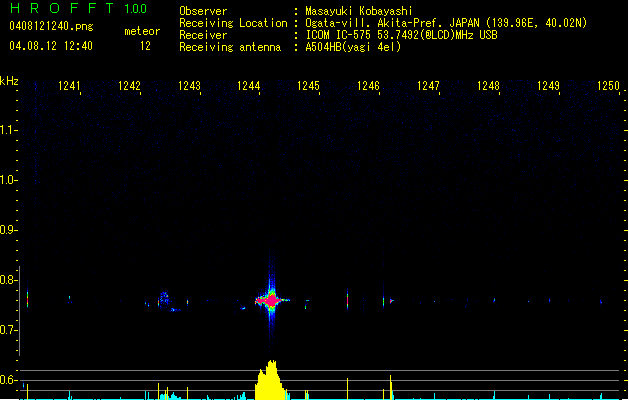Click the 1.0 frequency axis label

tap(9, 180)
